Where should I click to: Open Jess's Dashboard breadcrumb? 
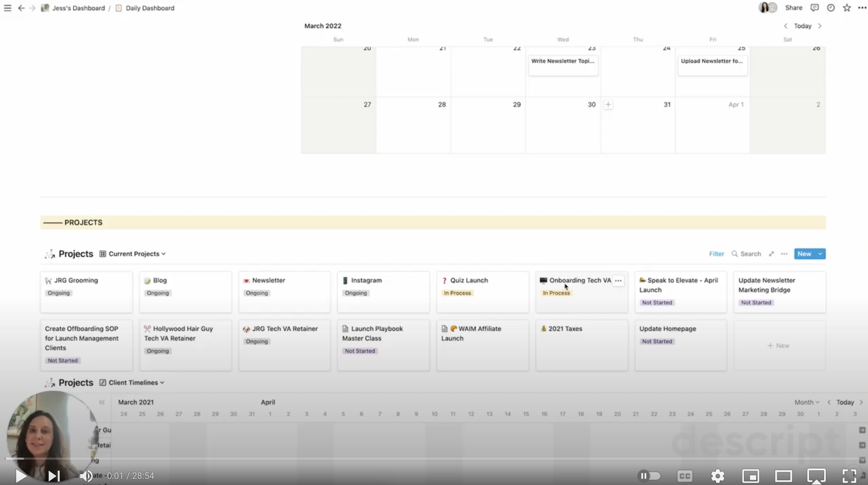pyautogui.click(x=78, y=8)
